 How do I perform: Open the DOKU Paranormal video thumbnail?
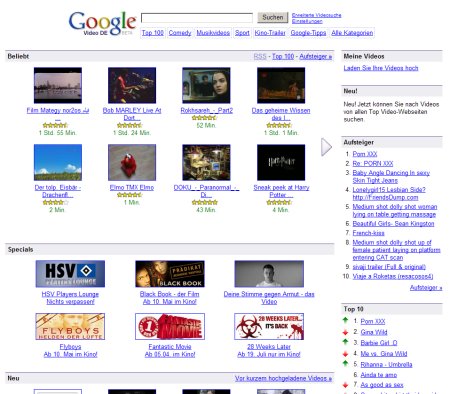(x=206, y=162)
